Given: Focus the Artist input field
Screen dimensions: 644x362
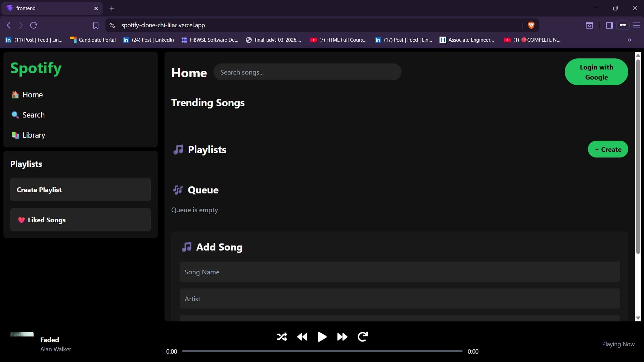Looking at the screenshot, I should [x=400, y=299].
